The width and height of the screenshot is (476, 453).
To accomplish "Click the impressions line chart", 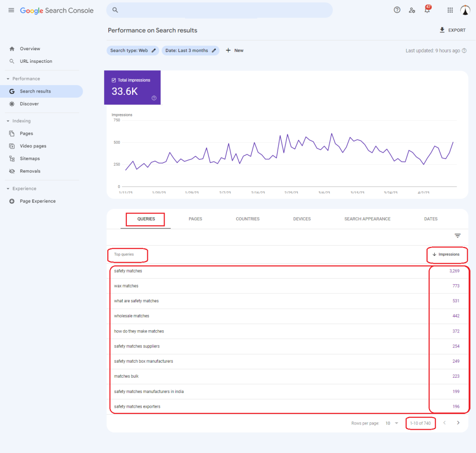I will tap(289, 153).
